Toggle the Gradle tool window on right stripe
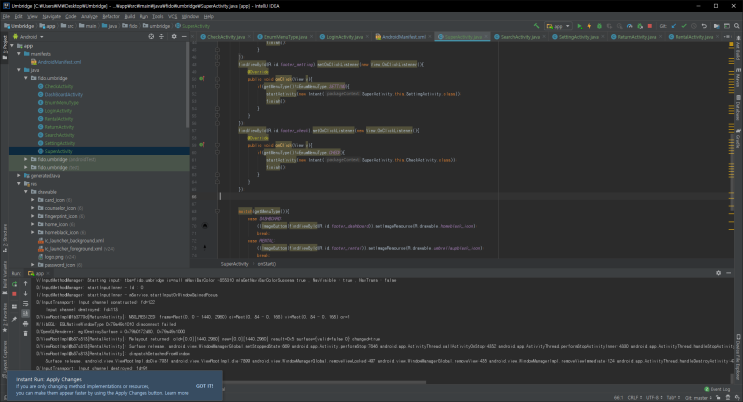 (x=738, y=135)
